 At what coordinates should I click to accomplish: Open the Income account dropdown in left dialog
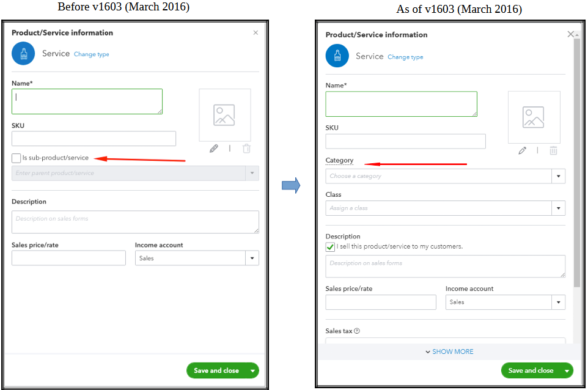coord(252,259)
